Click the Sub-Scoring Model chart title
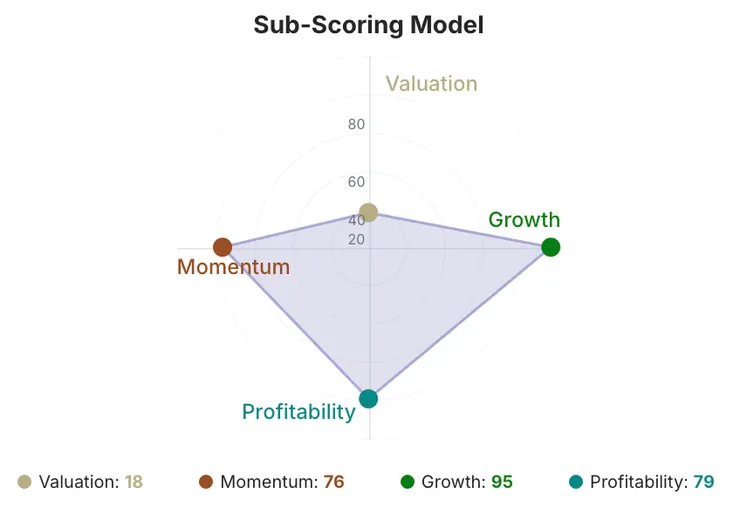 coord(369,25)
